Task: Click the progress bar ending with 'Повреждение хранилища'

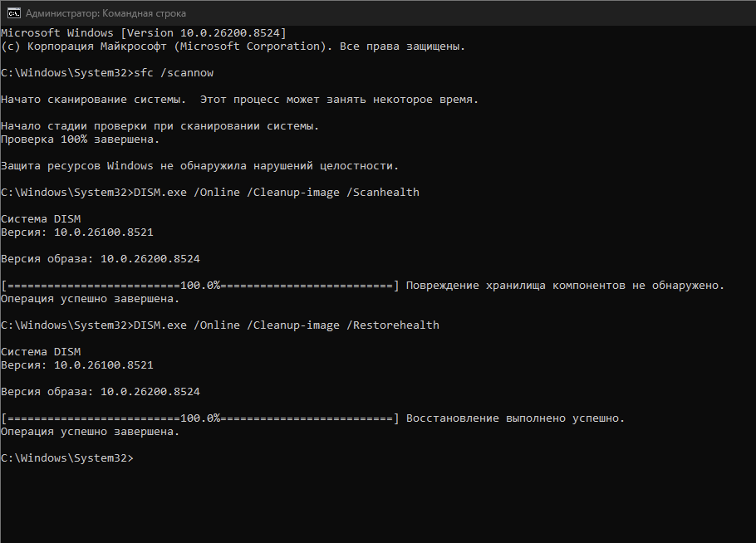Action: (200, 286)
